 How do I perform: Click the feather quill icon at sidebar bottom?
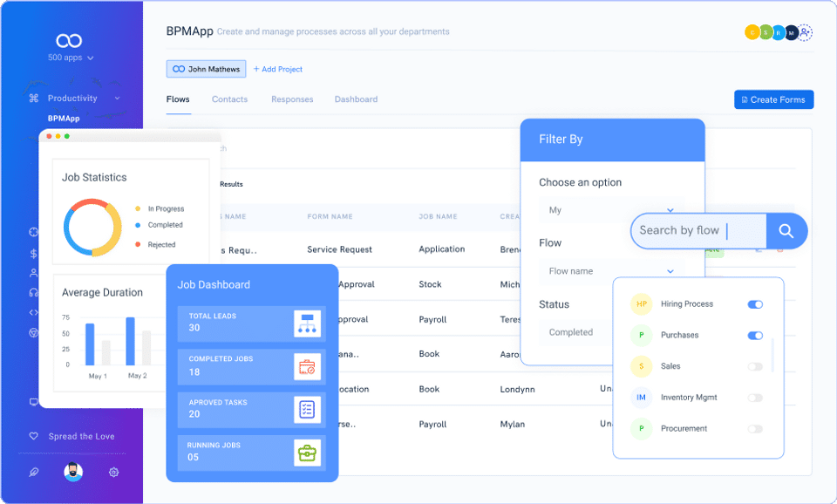pos(34,472)
